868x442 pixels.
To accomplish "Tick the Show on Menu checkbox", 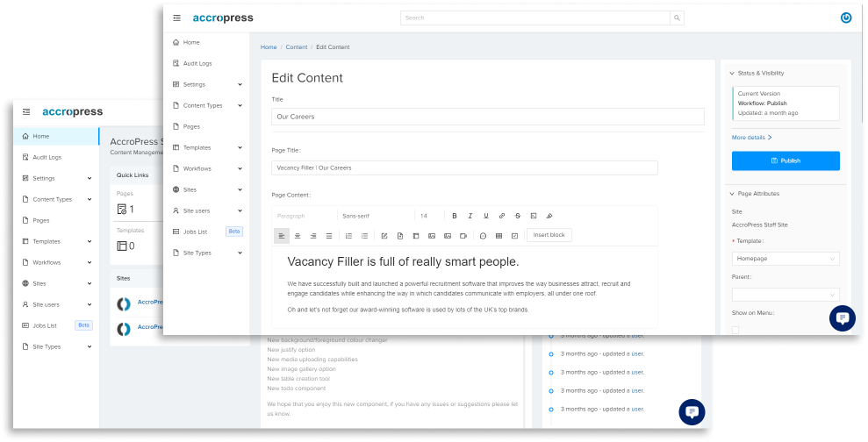I will click(x=735, y=331).
